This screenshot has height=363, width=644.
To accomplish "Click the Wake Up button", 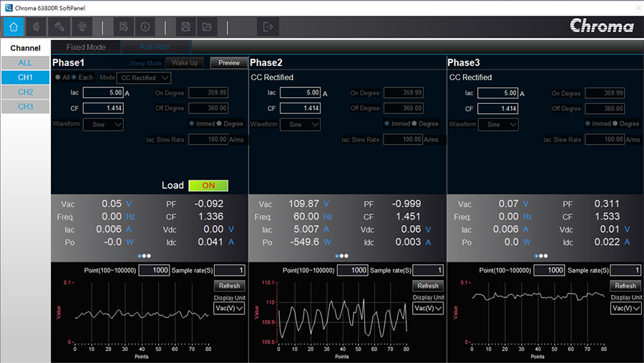I will point(185,63).
